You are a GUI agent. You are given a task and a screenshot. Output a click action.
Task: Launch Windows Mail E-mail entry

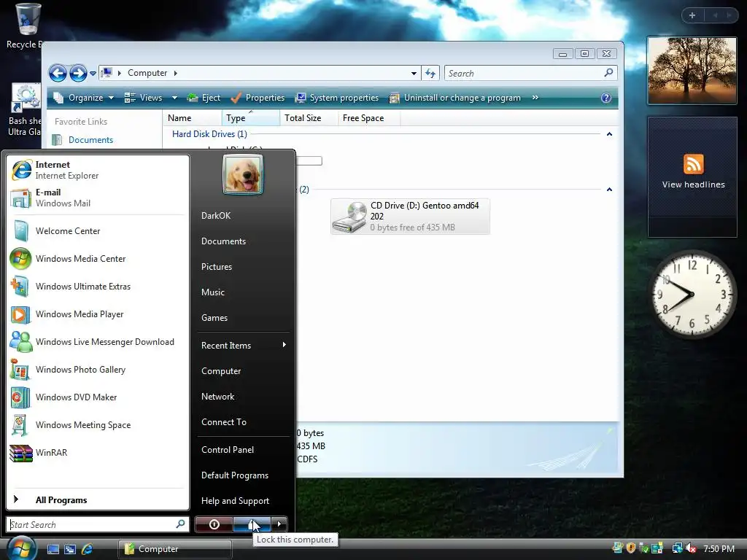(x=98, y=198)
